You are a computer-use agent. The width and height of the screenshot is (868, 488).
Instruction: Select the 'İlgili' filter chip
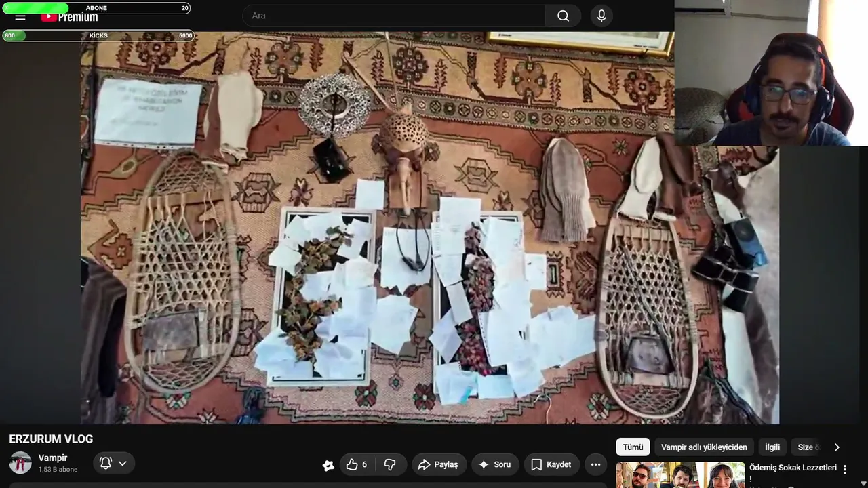tap(772, 447)
